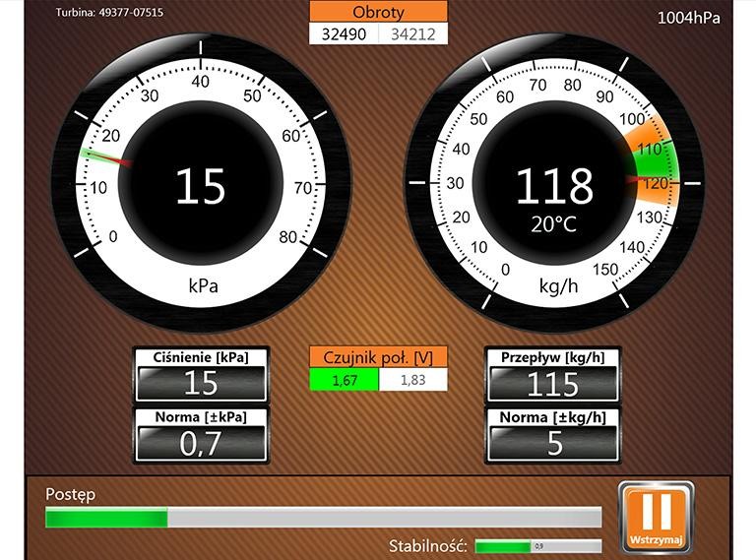756x560 pixels.
Task: Click the kg/h flow gauge center reading
Action: click(554, 184)
